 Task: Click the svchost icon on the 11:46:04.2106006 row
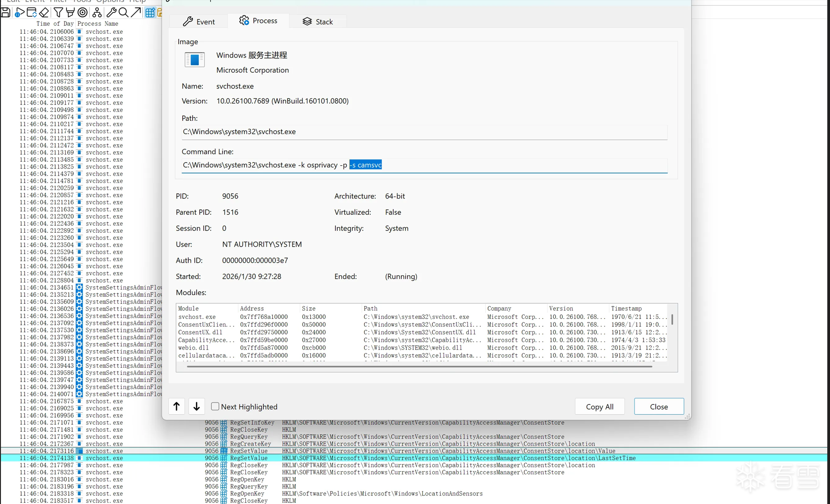click(80, 31)
